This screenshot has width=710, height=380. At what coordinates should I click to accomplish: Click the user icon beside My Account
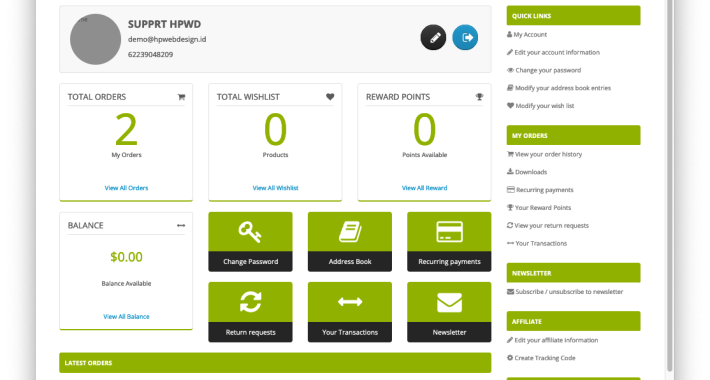coord(509,34)
